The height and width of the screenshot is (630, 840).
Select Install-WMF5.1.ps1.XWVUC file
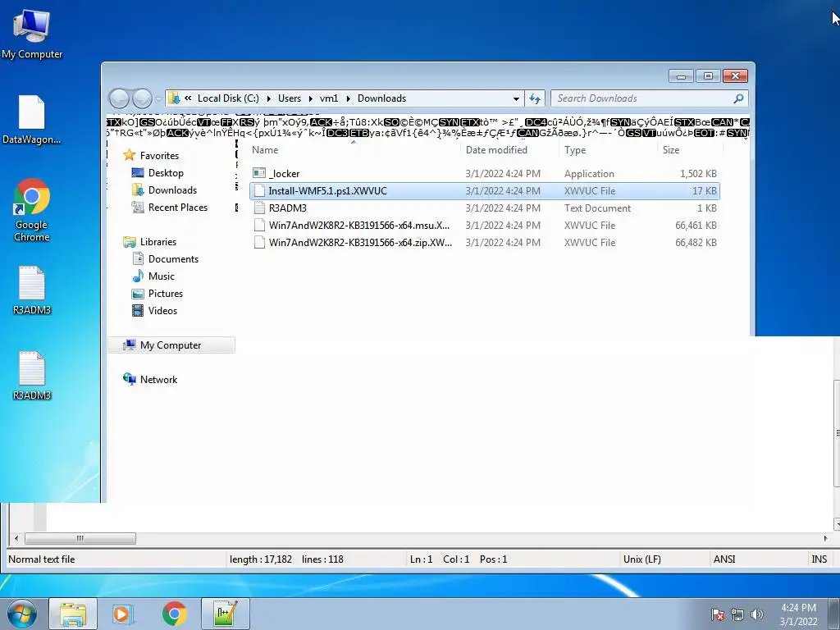click(x=484, y=190)
